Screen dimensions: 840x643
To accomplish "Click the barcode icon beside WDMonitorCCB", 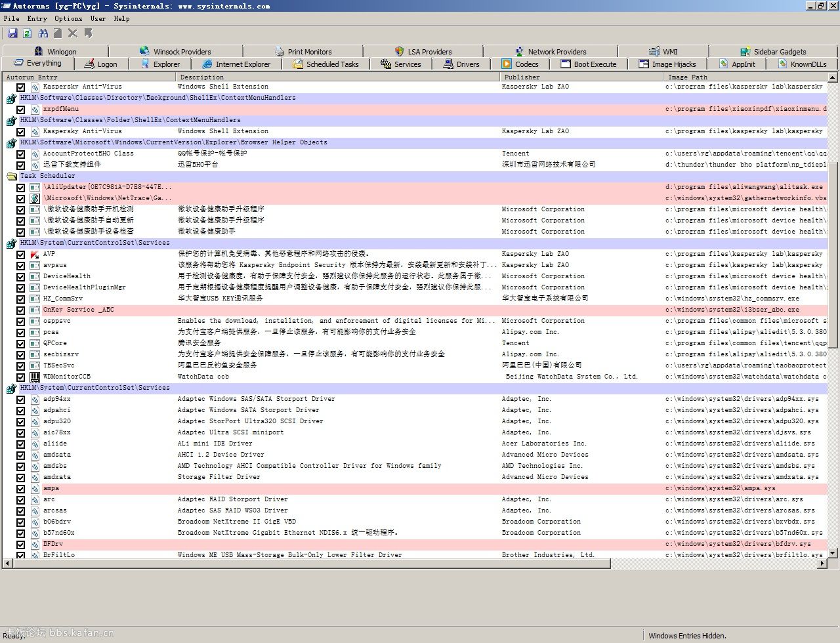I will [x=35, y=377].
